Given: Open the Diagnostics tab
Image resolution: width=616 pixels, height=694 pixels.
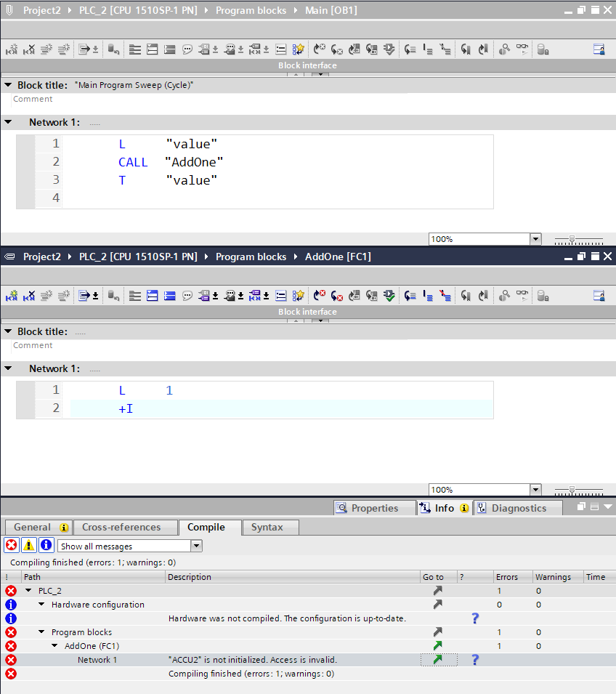Looking at the screenshot, I should [519, 508].
